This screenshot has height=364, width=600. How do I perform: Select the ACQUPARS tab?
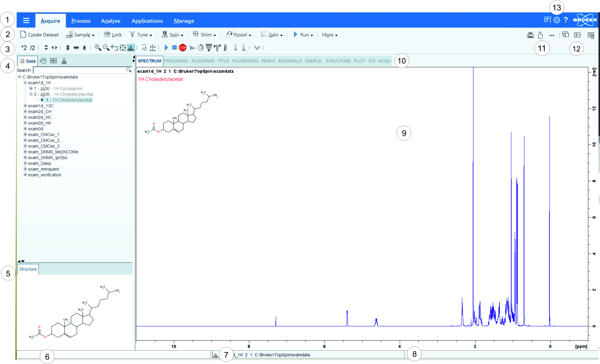[x=203, y=61]
